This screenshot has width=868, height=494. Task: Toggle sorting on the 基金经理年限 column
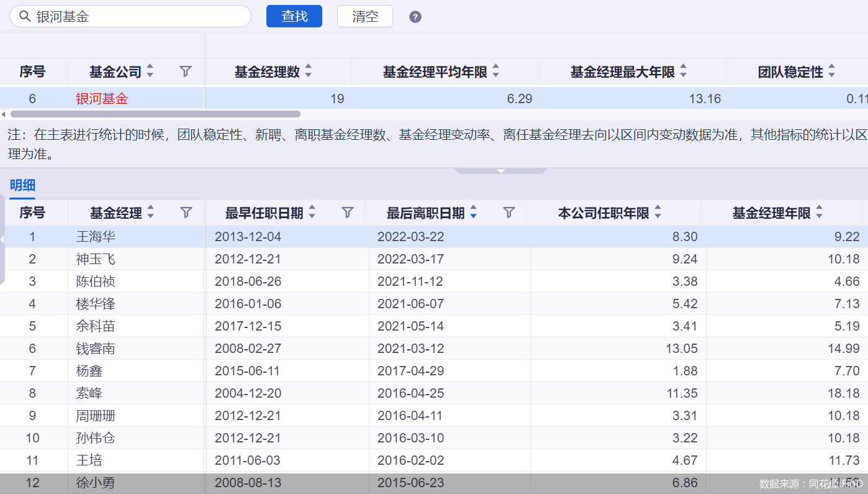pos(820,212)
